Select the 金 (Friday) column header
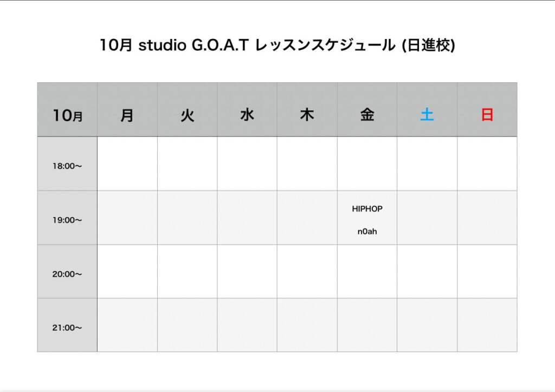The height and width of the screenshot is (392, 555). coord(367,115)
